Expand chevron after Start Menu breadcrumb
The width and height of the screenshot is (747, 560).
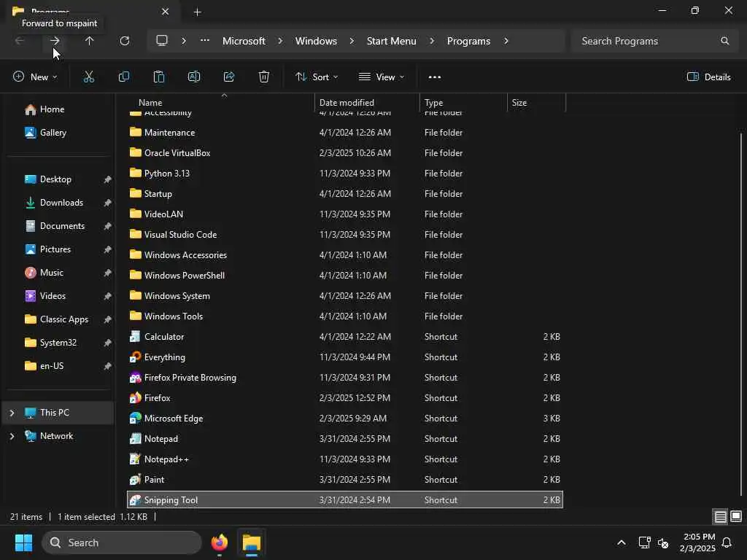[x=432, y=41]
